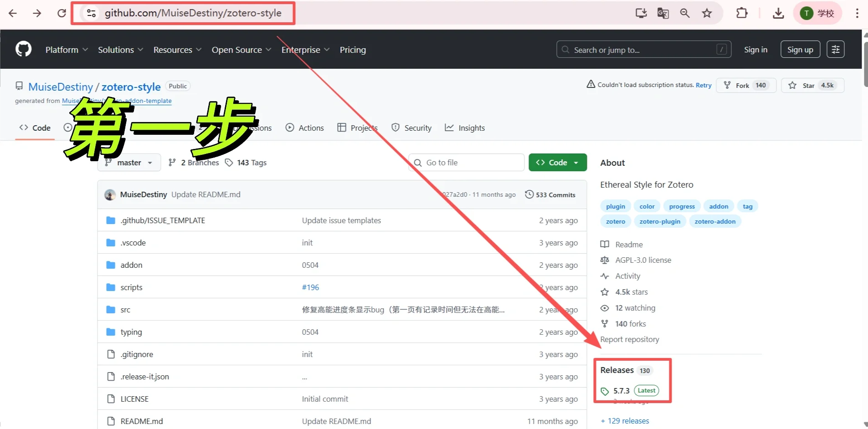Open the master branch selector dropdown
The image size is (868, 429).
click(x=129, y=162)
